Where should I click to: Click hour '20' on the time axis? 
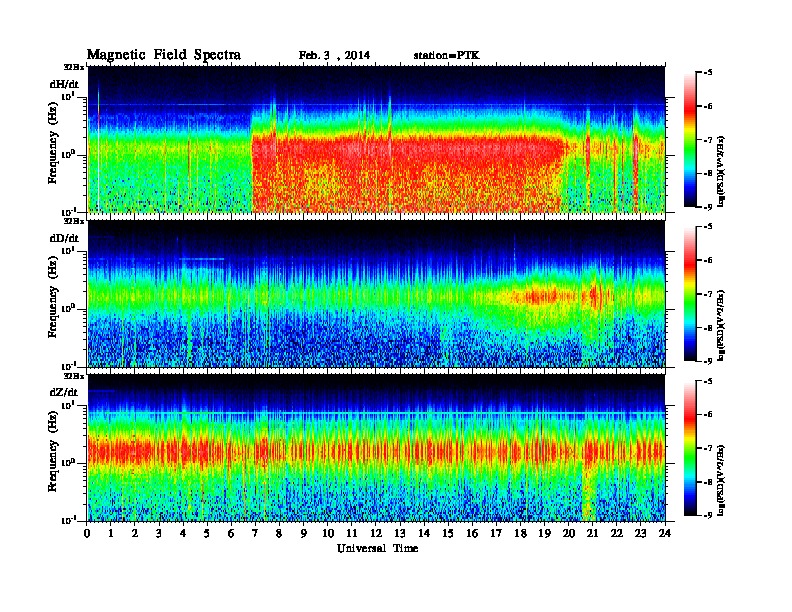point(569,533)
